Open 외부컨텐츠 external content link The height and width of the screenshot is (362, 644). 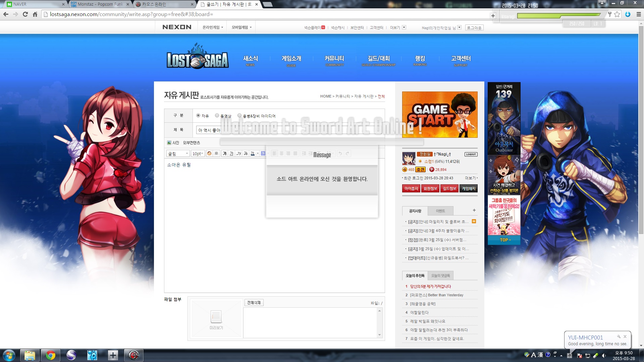192,143
